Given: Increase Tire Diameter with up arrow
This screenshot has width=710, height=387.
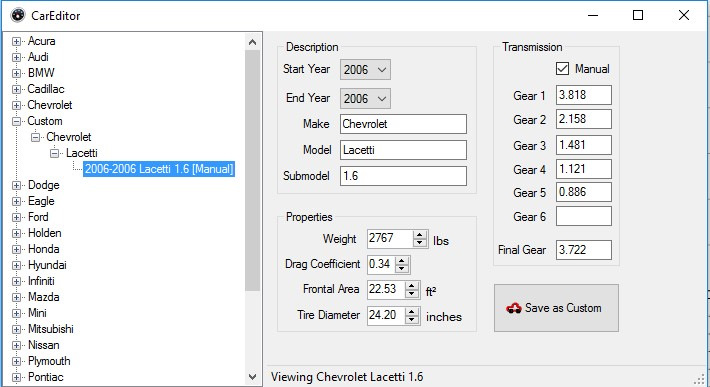Looking at the screenshot, I should (x=412, y=311).
